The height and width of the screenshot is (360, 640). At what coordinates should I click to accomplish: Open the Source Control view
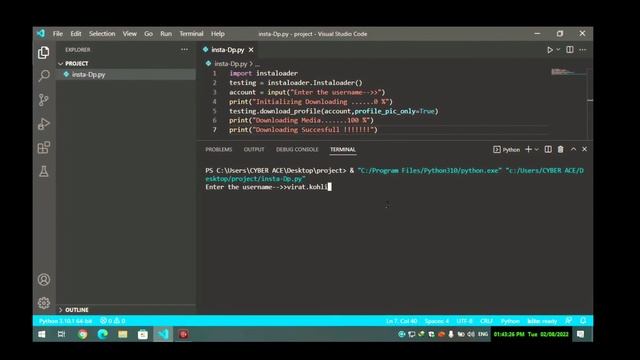click(44, 100)
